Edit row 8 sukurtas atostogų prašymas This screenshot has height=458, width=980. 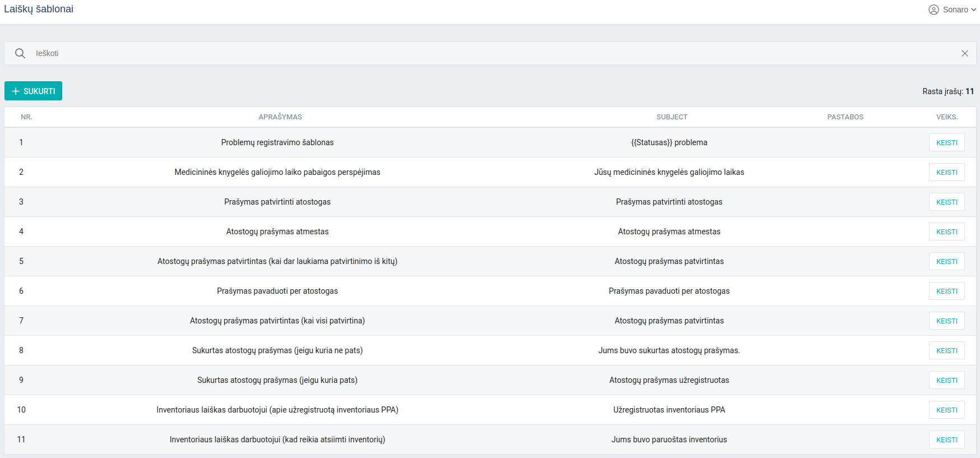(946, 350)
